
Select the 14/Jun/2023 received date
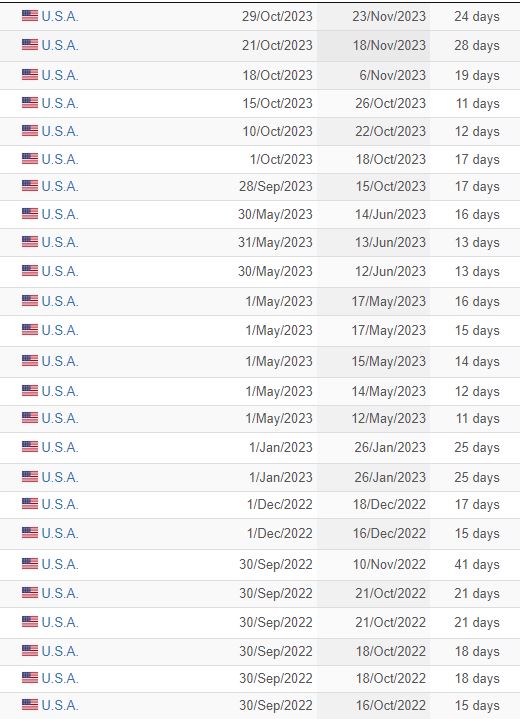click(x=390, y=214)
